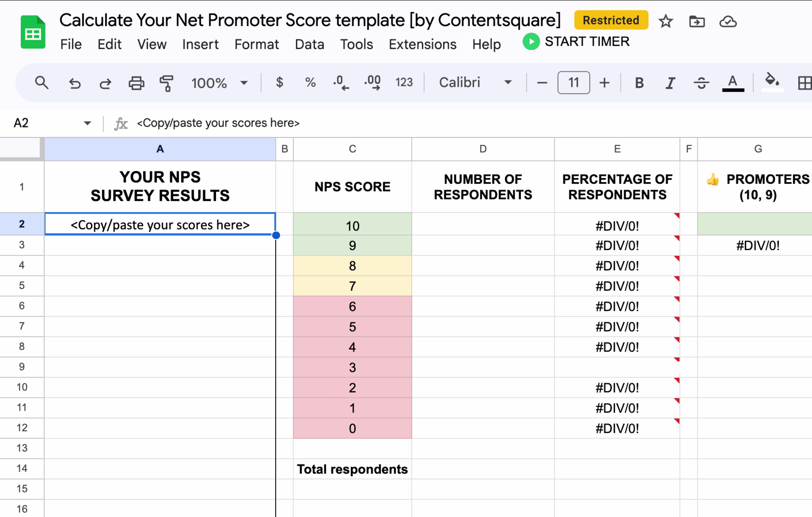The image size is (812, 517).
Task: Click the yellow Restricted badge
Action: pos(611,20)
